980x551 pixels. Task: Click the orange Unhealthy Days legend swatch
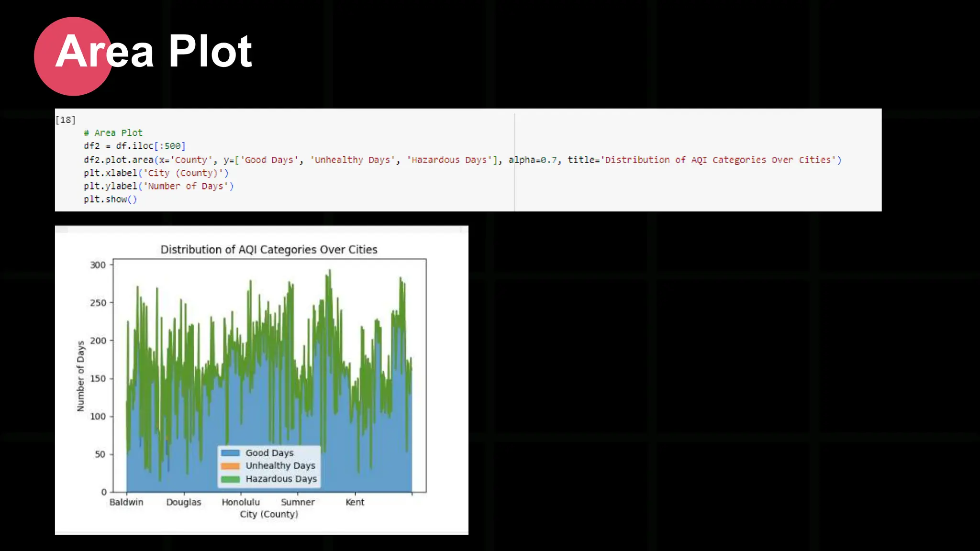click(230, 466)
